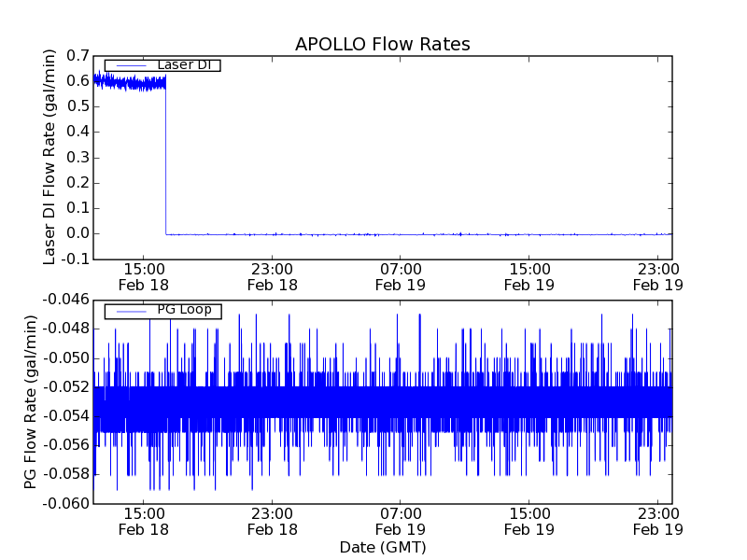Click top chart's 15:00 Feb 19 time label

pos(529,277)
